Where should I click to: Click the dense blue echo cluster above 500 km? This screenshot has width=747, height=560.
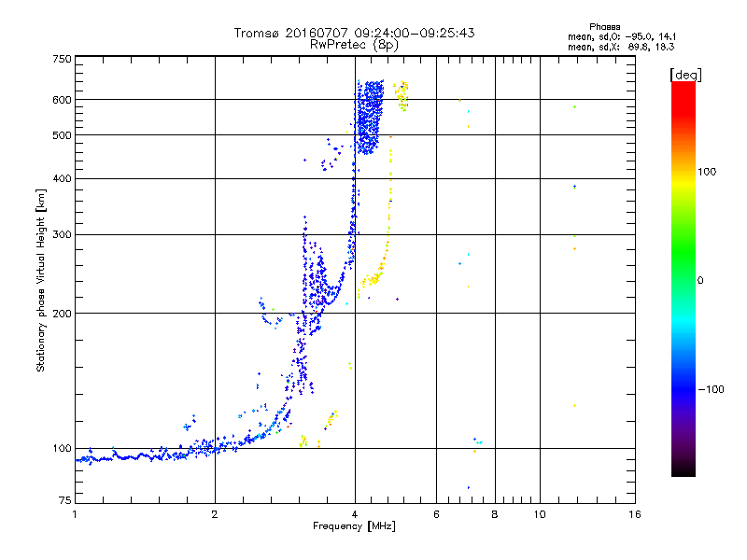pos(370,118)
